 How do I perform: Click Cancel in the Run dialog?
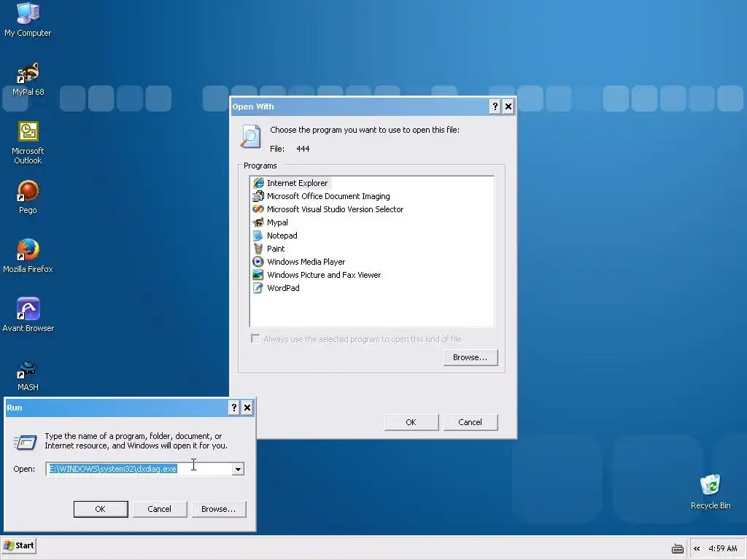pyautogui.click(x=160, y=509)
